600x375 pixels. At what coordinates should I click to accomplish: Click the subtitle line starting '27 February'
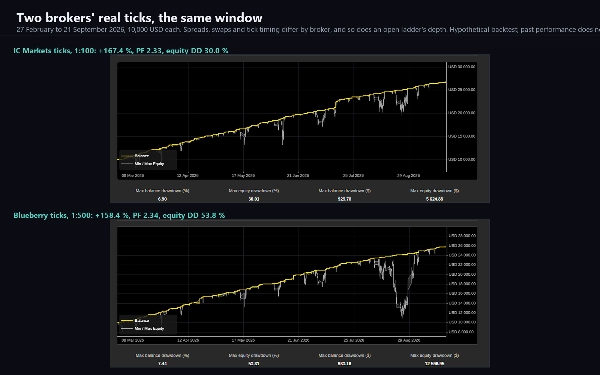(308, 29)
